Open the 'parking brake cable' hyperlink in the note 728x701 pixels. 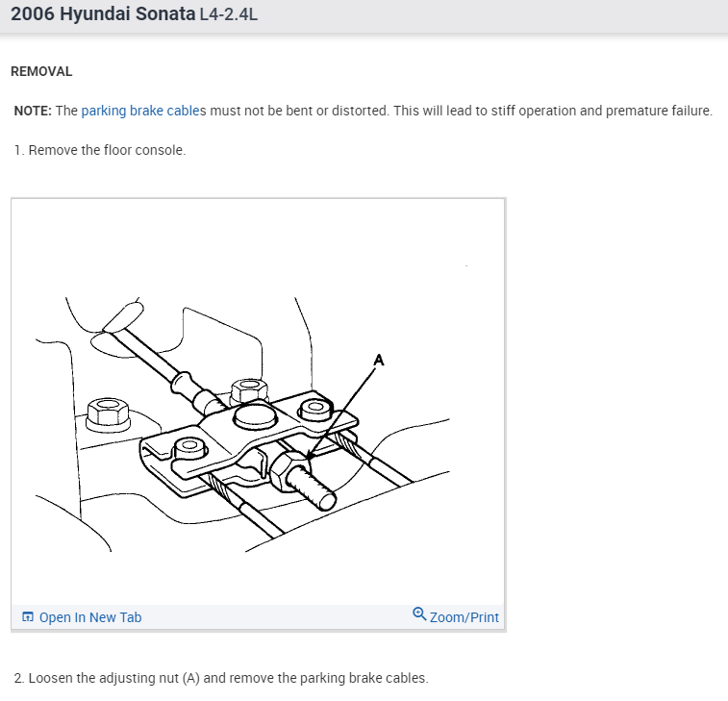(141, 111)
